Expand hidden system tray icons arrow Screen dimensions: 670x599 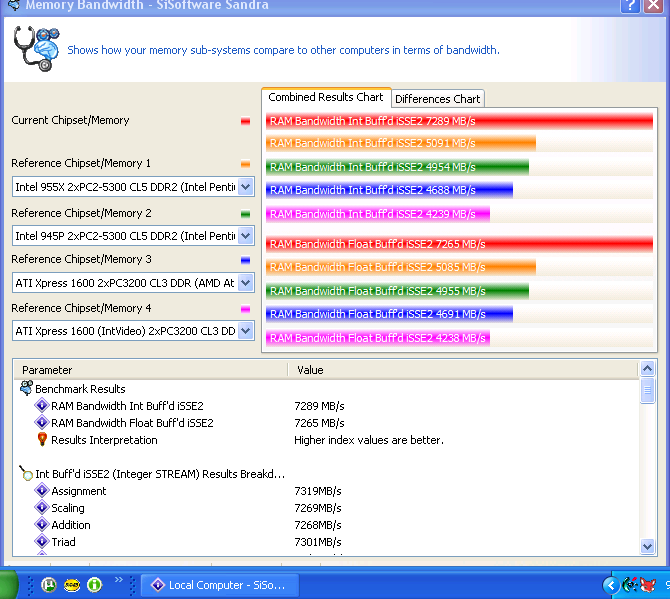(x=611, y=585)
